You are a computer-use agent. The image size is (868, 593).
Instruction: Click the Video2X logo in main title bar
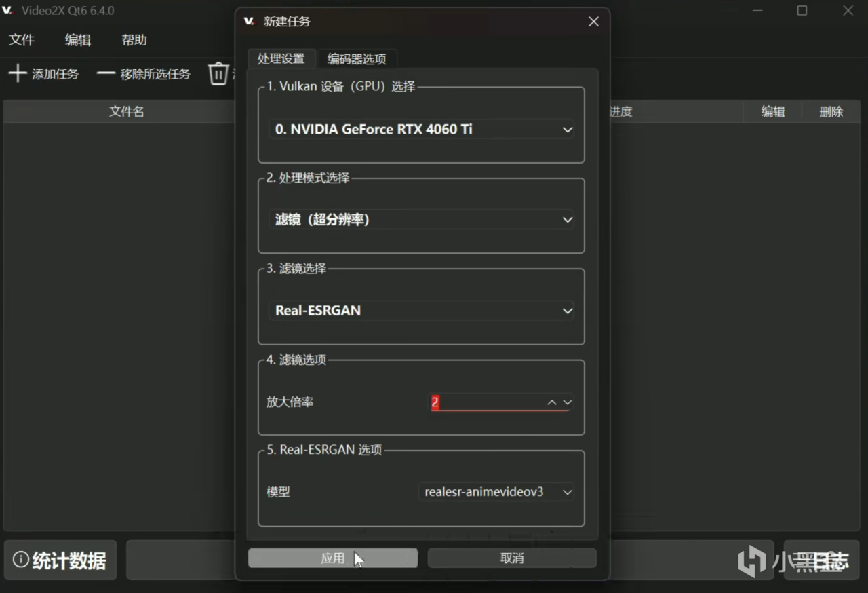pyautogui.click(x=9, y=11)
